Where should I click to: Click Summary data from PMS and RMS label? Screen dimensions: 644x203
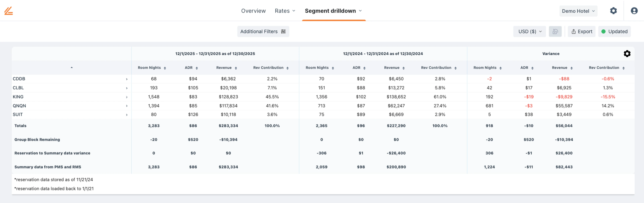(47, 167)
